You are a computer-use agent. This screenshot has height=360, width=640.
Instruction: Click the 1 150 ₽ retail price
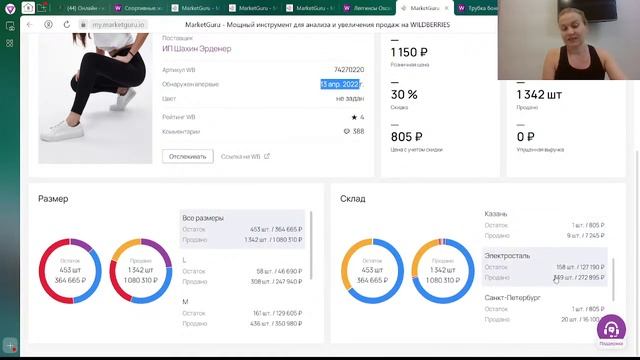pyautogui.click(x=409, y=53)
